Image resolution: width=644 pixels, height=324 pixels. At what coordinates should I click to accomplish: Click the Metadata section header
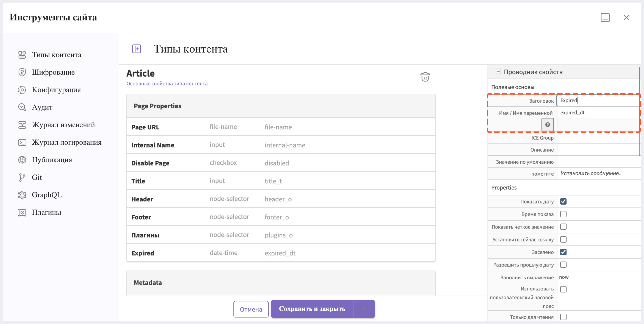(x=281, y=283)
